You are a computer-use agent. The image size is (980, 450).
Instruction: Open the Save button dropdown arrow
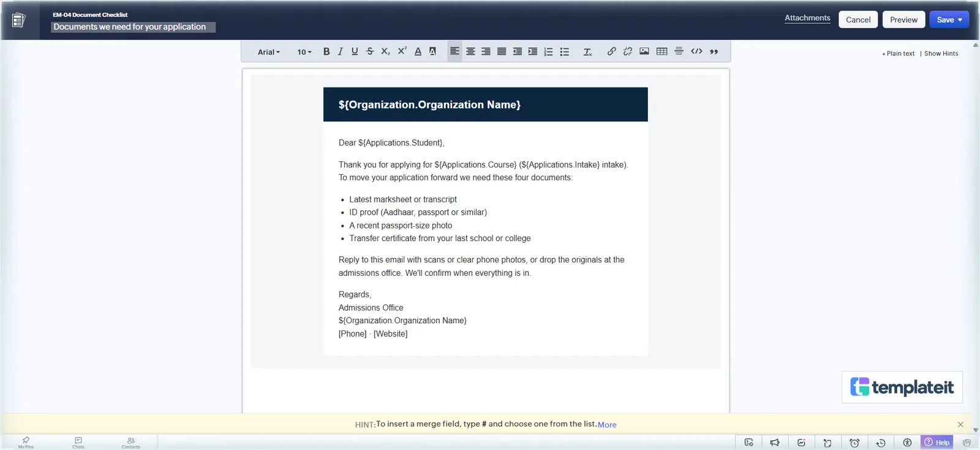[960, 20]
